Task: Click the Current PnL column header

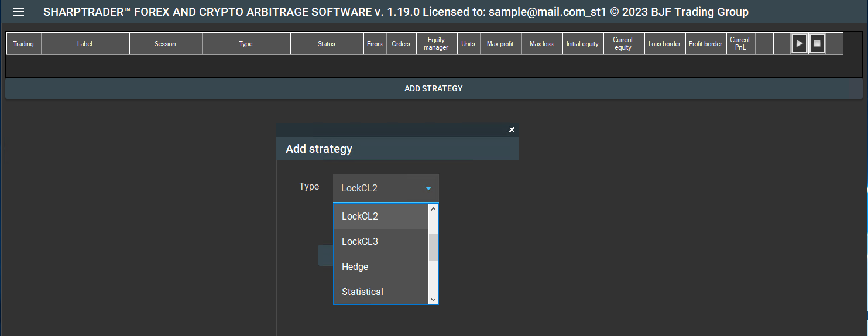Action: (x=740, y=44)
